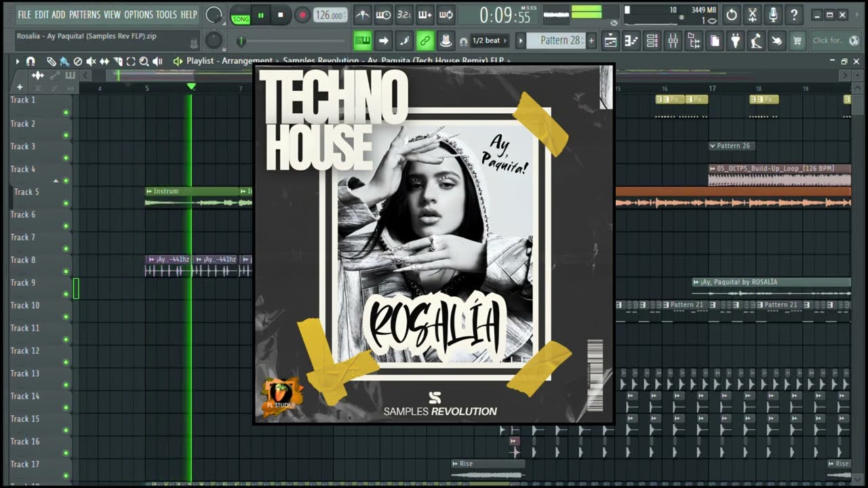Image resolution: width=868 pixels, height=488 pixels.
Task: Click the plus button beside Pattern 28
Action: 591,41
